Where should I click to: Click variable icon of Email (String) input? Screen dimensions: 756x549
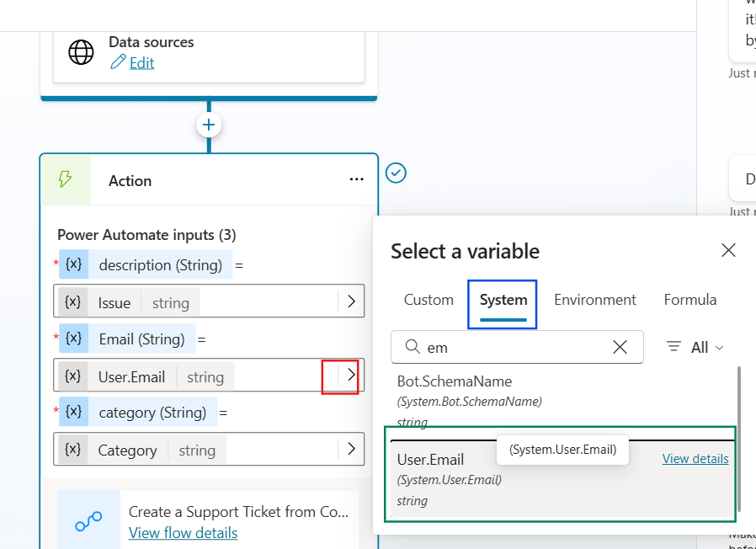(x=74, y=338)
